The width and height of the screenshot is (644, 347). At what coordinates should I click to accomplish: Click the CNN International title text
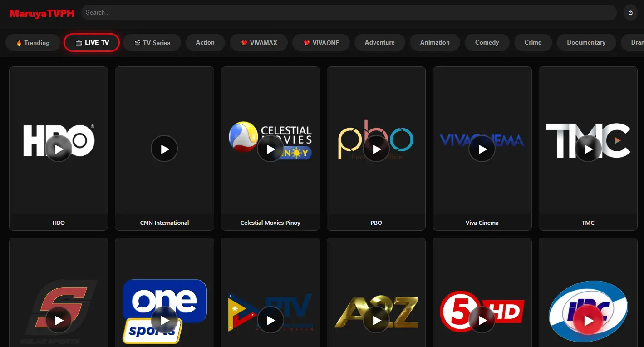164,223
